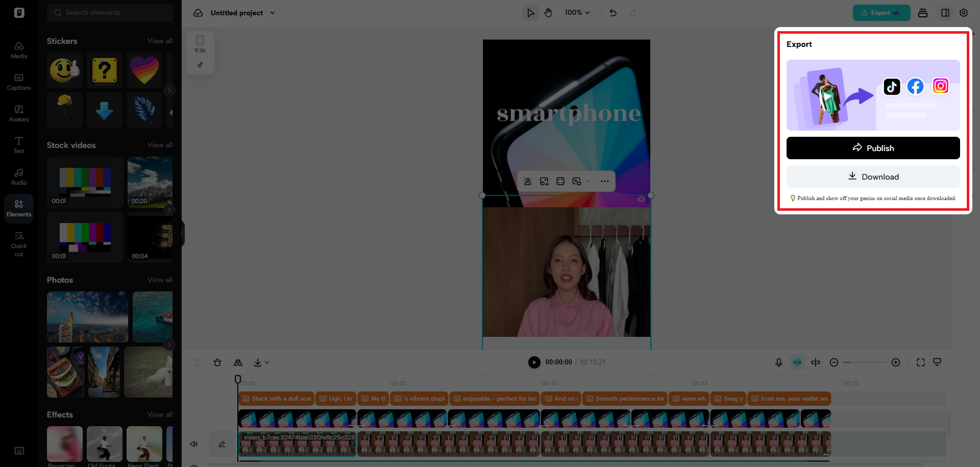Show next photos with the right arrow
Image resolution: width=980 pixels, height=467 pixels.
pyautogui.click(x=169, y=345)
